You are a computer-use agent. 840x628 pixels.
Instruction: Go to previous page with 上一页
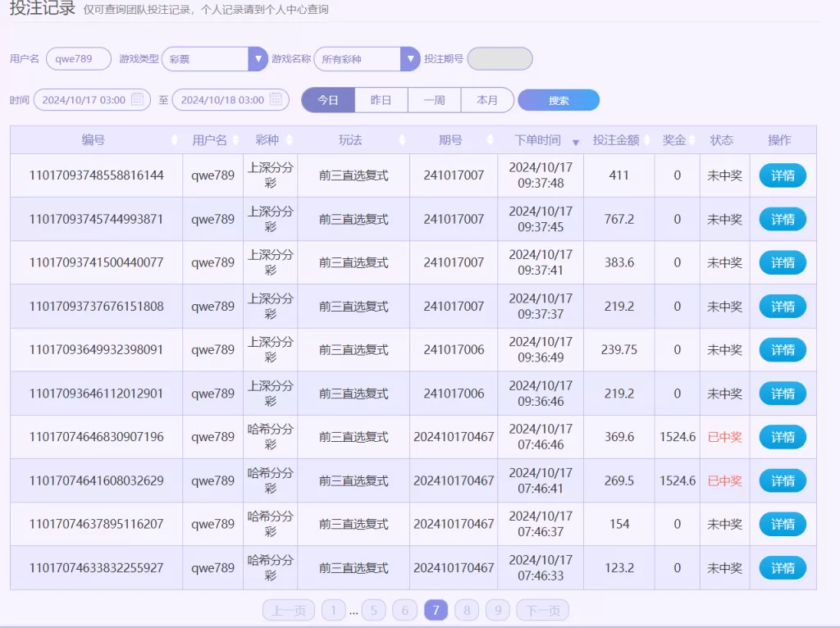point(289,610)
